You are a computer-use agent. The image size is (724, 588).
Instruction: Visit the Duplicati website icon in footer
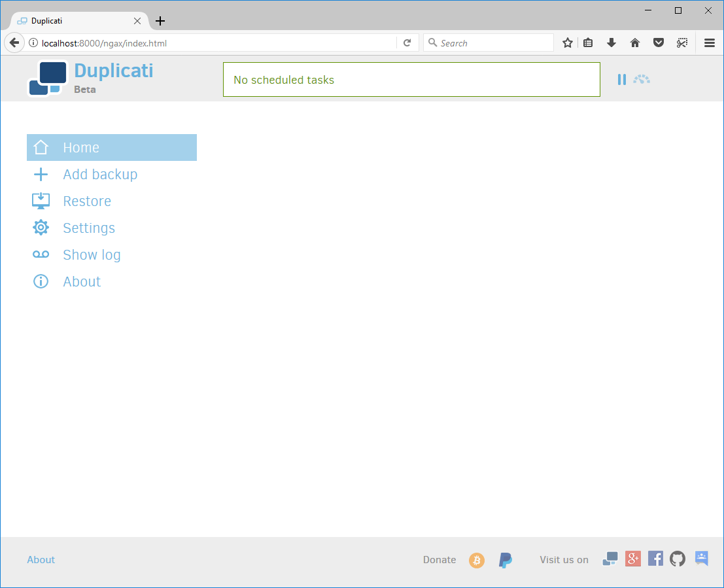(610, 559)
